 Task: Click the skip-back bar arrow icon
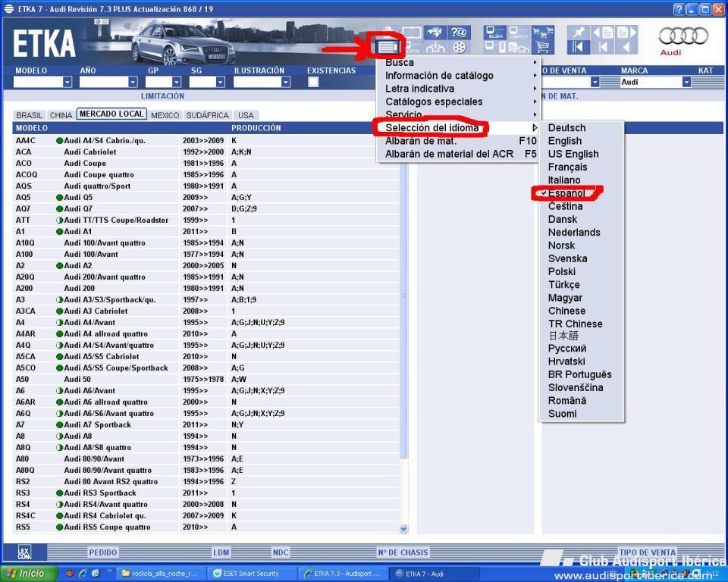603,47
